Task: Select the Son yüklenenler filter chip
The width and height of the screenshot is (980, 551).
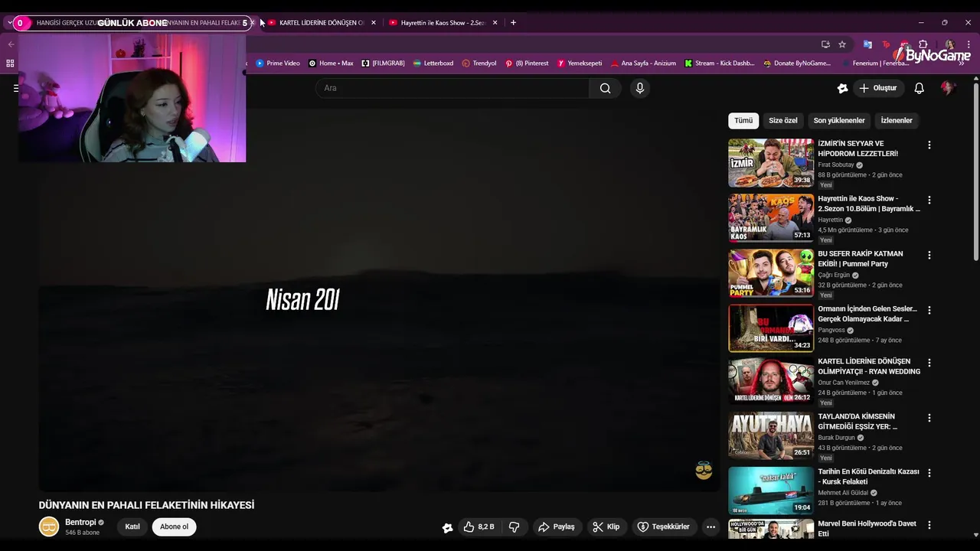Action: tap(838, 120)
